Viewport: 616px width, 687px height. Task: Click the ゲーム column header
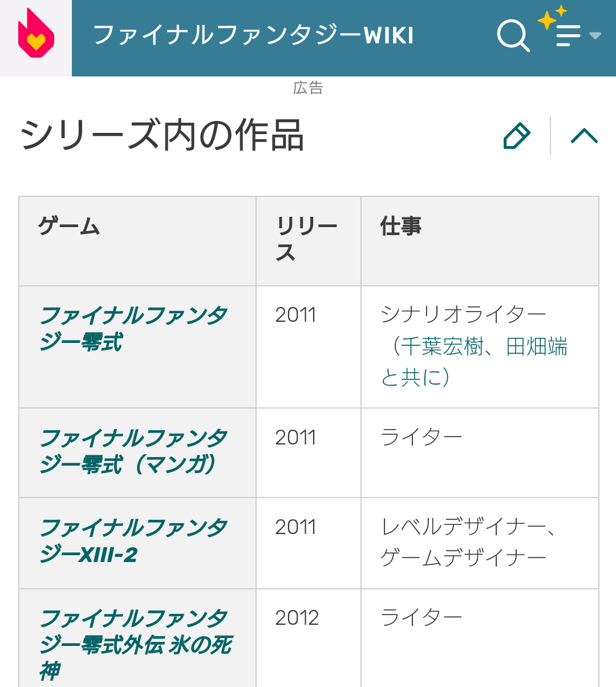[69, 227]
